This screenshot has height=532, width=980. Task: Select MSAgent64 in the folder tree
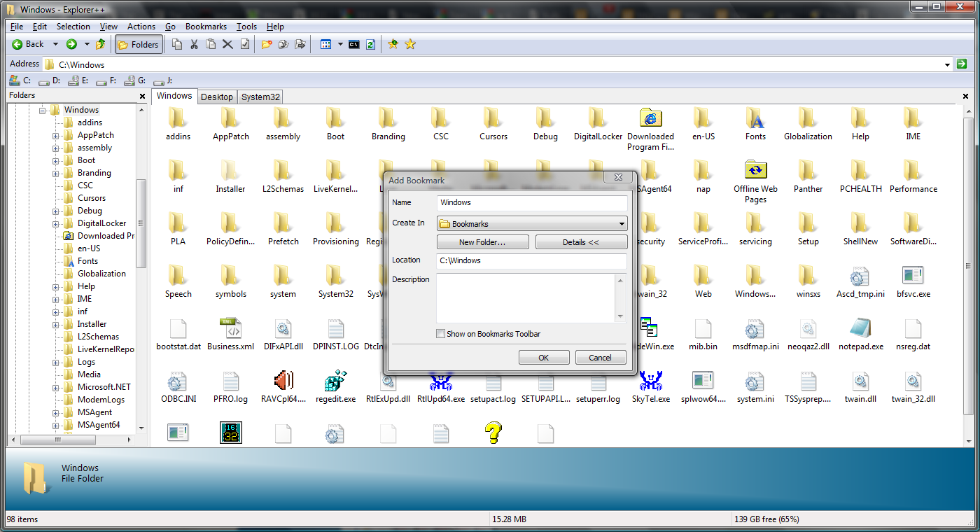pos(99,425)
